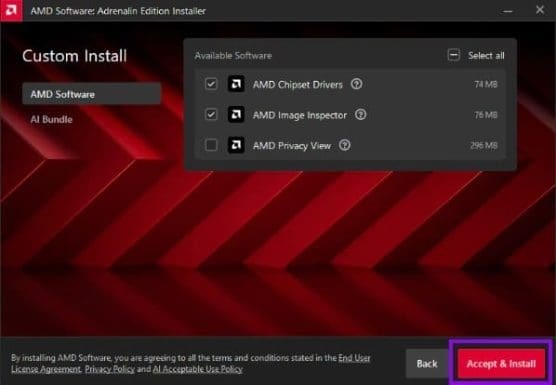Screen dimensions: 556x385
Task: Open help info for AMD Privacy View
Action: [344, 145]
